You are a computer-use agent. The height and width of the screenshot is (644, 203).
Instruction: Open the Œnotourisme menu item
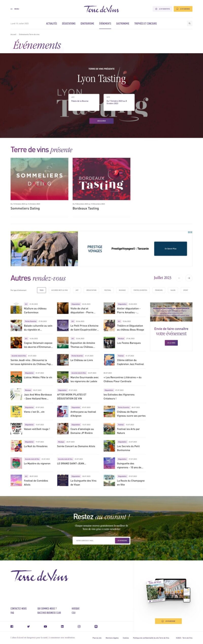[87, 24]
